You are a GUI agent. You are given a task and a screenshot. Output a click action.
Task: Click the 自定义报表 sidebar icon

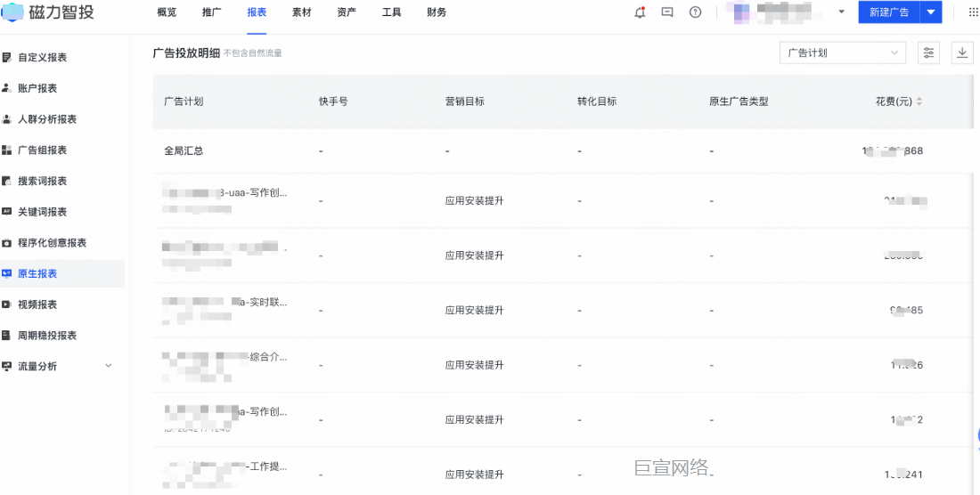click(7, 58)
